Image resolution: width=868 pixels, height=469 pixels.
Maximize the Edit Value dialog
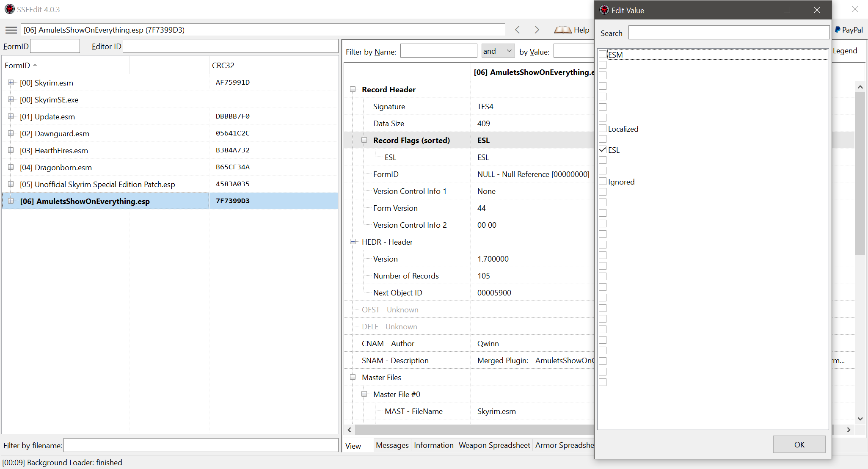coord(787,10)
